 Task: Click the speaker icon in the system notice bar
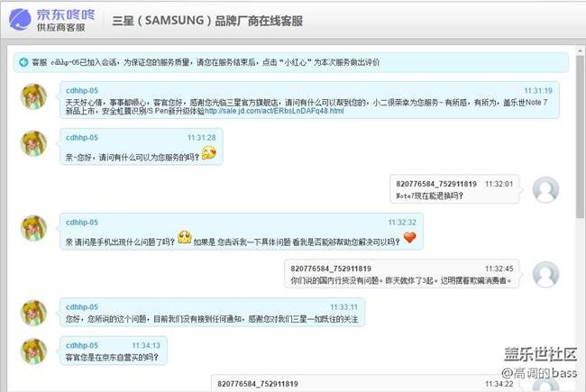[x=23, y=62]
